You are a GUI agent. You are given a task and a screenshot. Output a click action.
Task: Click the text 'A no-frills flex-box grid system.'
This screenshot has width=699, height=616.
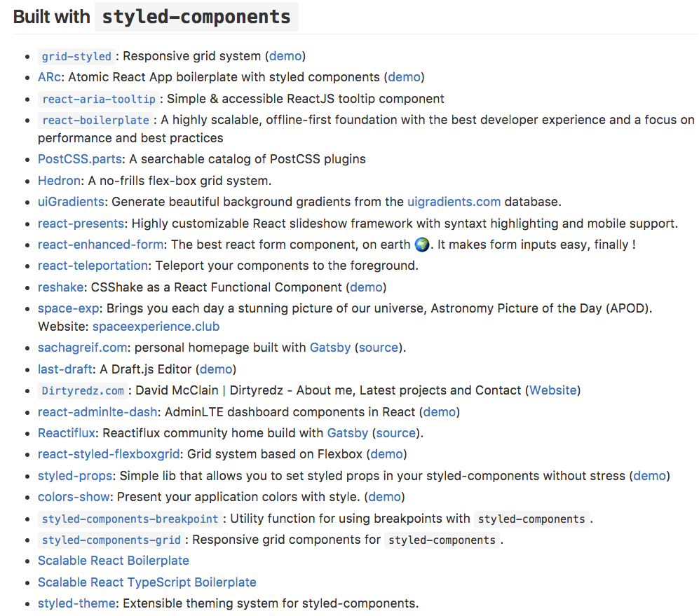click(180, 181)
